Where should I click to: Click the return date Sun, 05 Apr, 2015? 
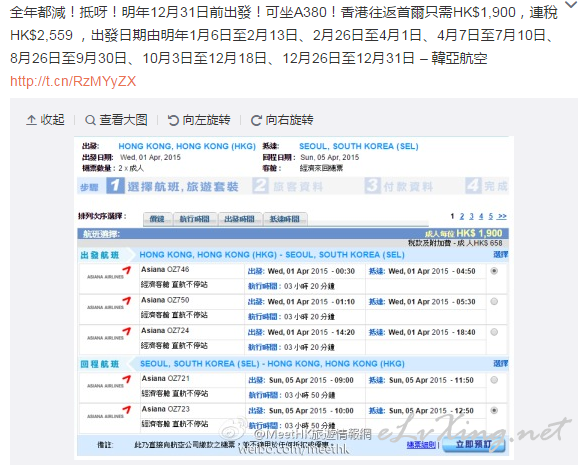click(x=330, y=157)
